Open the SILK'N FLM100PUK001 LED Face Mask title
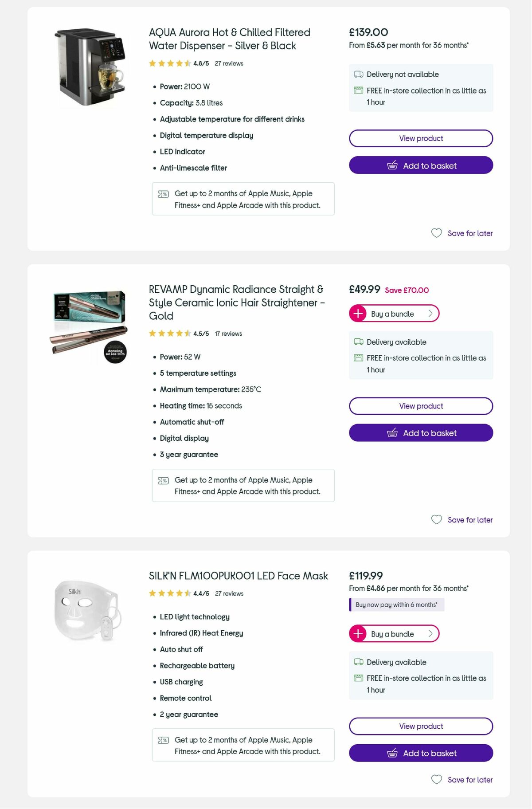Screen dimensions: 532x809 tap(238, 576)
